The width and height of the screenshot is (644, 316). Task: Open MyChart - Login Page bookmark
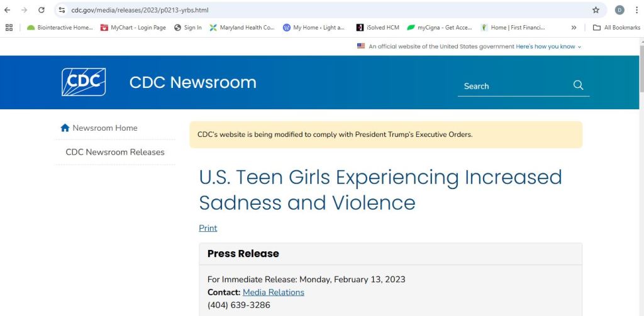[133, 28]
